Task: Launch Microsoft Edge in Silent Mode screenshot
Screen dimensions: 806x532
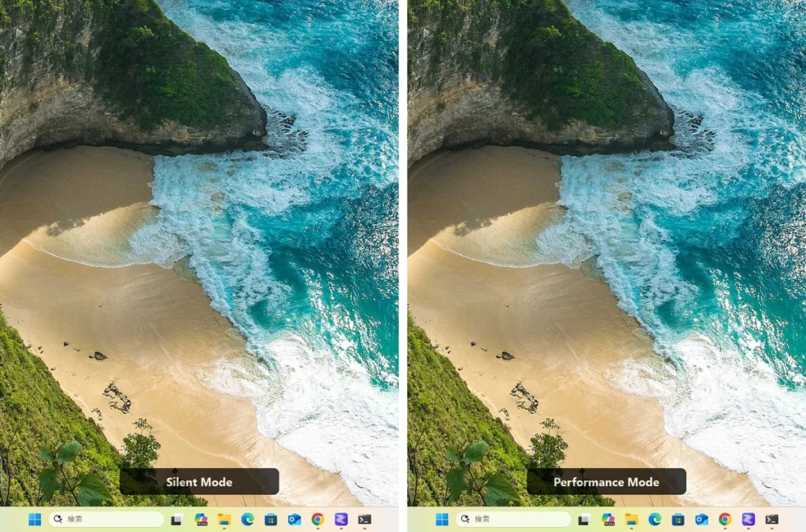Action: pyautogui.click(x=248, y=519)
